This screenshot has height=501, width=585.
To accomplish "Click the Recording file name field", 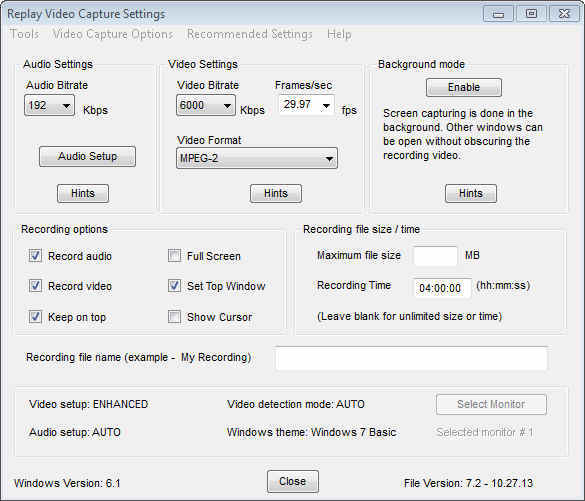I will (411, 358).
